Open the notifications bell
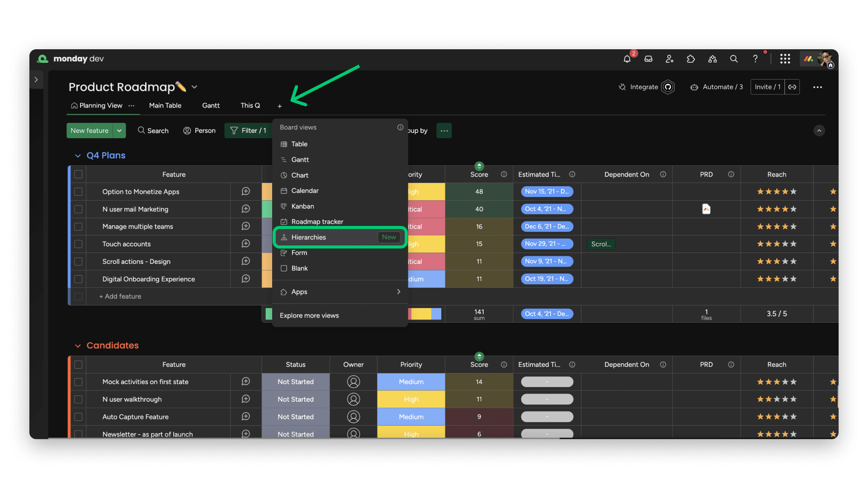This screenshot has width=868, height=488. (627, 59)
